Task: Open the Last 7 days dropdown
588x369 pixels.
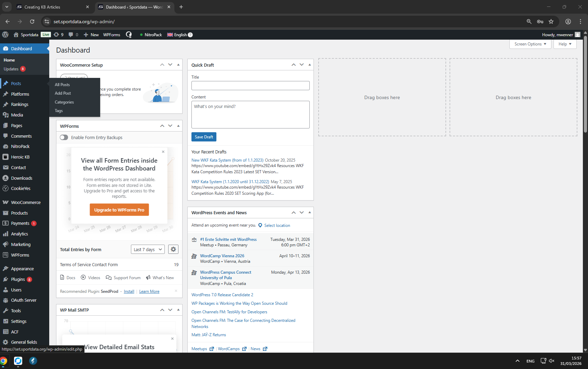Action: [x=148, y=249]
